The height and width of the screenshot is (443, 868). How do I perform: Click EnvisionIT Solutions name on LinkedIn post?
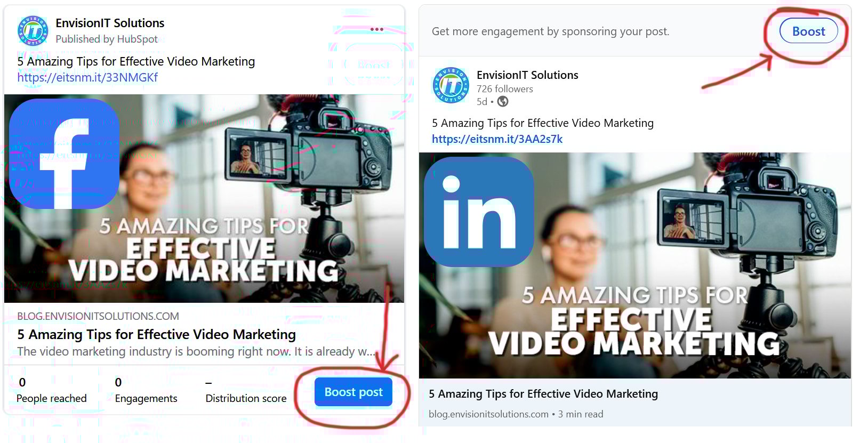(x=527, y=75)
